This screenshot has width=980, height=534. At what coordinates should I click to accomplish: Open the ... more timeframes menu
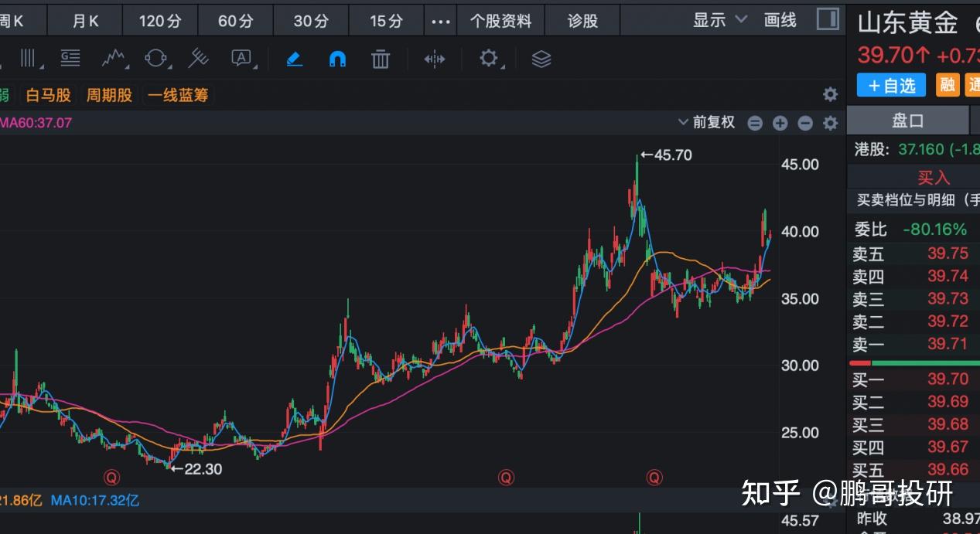(x=440, y=20)
